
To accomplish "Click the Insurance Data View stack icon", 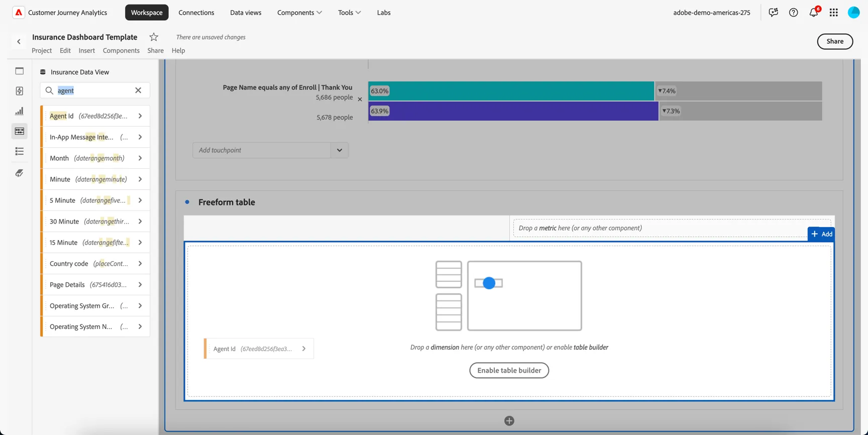I will pyautogui.click(x=43, y=72).
